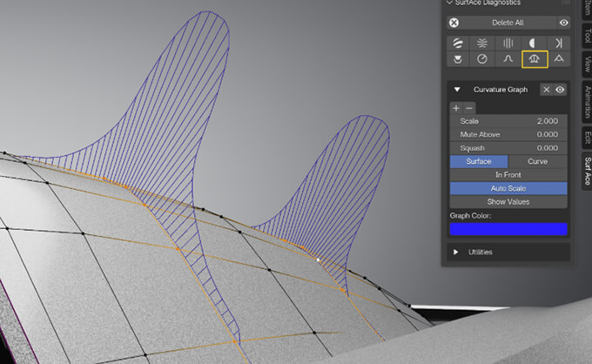Toggle visibility eye next to Delete All
Image resolution: width=592 pixels, height=364 pixels.
[x=564, y=23]
